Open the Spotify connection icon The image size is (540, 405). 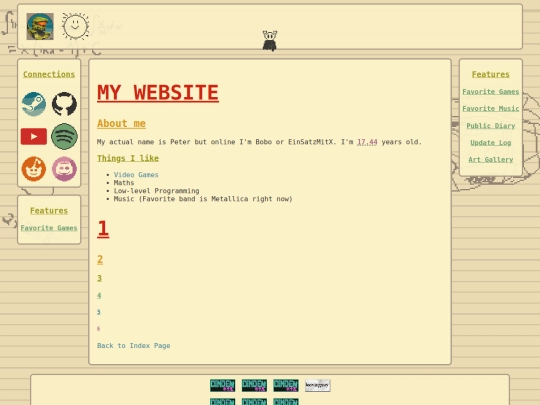[64, 136]
